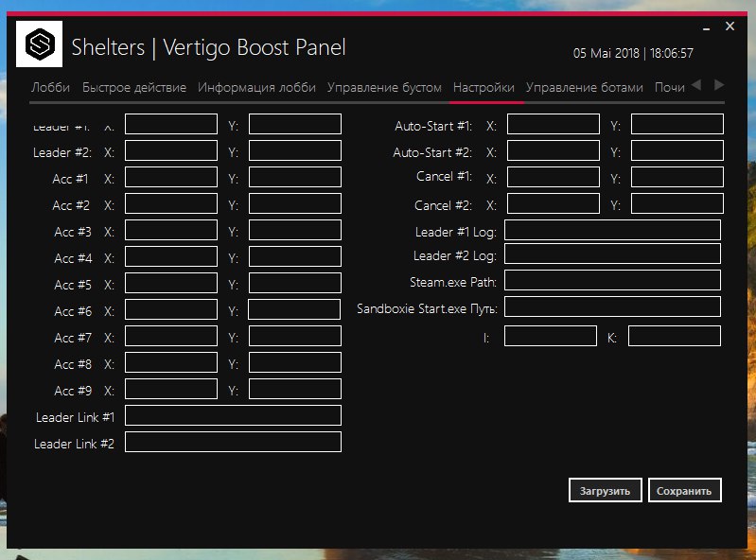This screenshot has height=560, width=756.
Task: Click Acc #7 X input
Action: (x=171, y=337)
